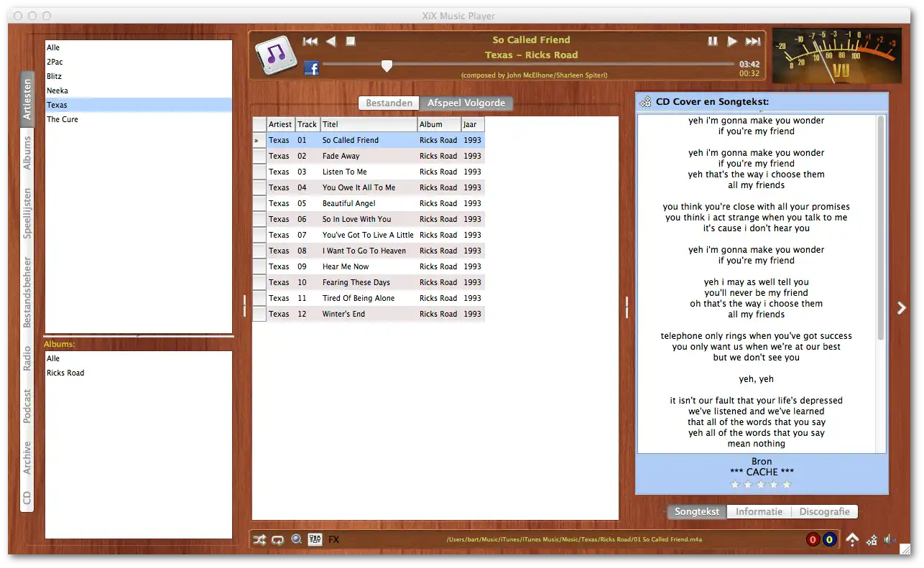This screenshot has height=568, width=924.
Task: Click the lyrics panel vertical scrollbar
Action: (881, 228)
